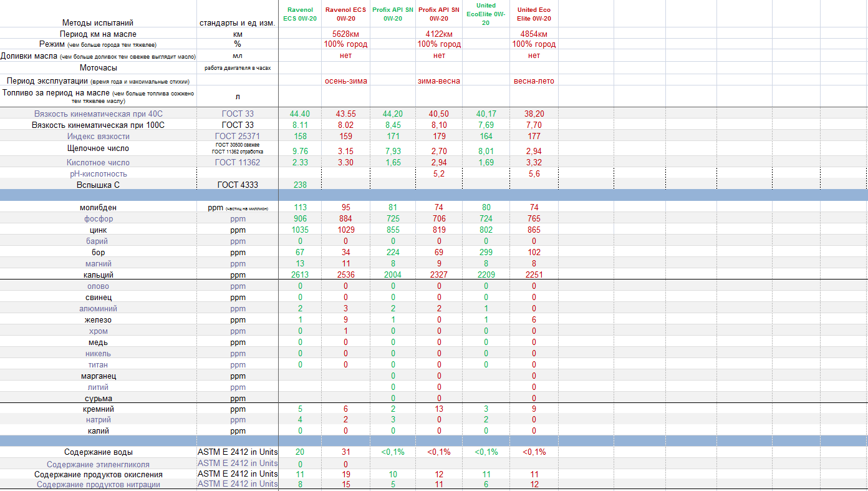Click the "цинк" row label

(99, 230)
